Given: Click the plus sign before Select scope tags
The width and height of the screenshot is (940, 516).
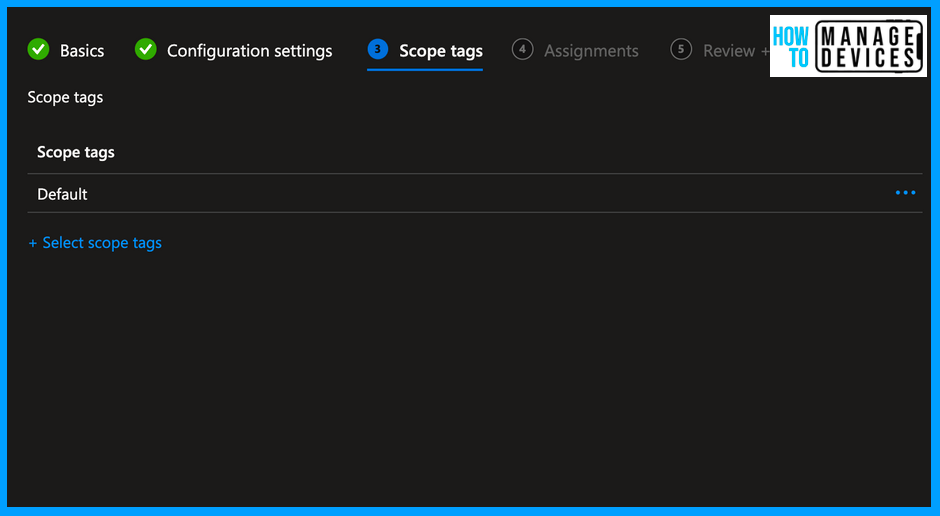Looking at the screenshot, I should tap(32, 243).
